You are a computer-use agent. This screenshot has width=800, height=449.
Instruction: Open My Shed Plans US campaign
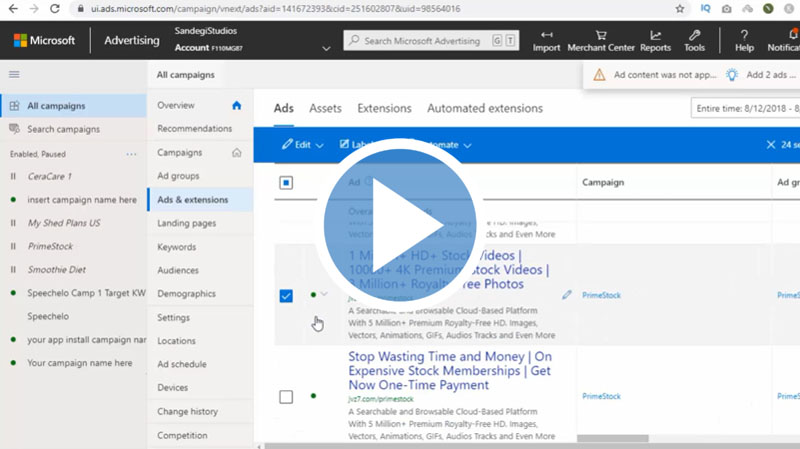[64, 223]
